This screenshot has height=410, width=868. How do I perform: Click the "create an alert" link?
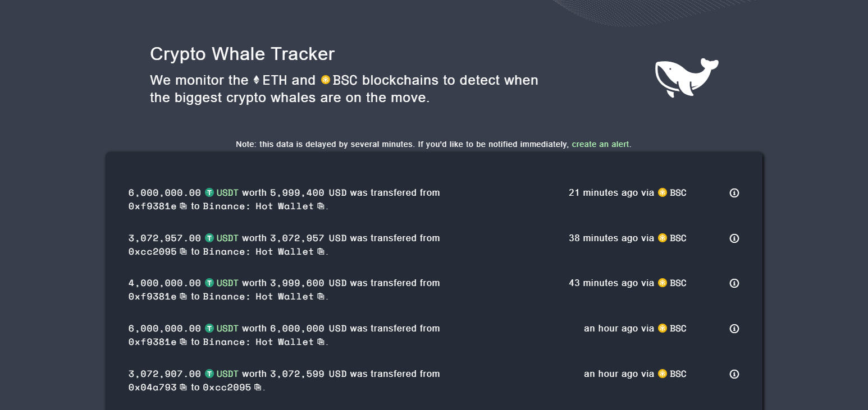(x=600, y=144)
